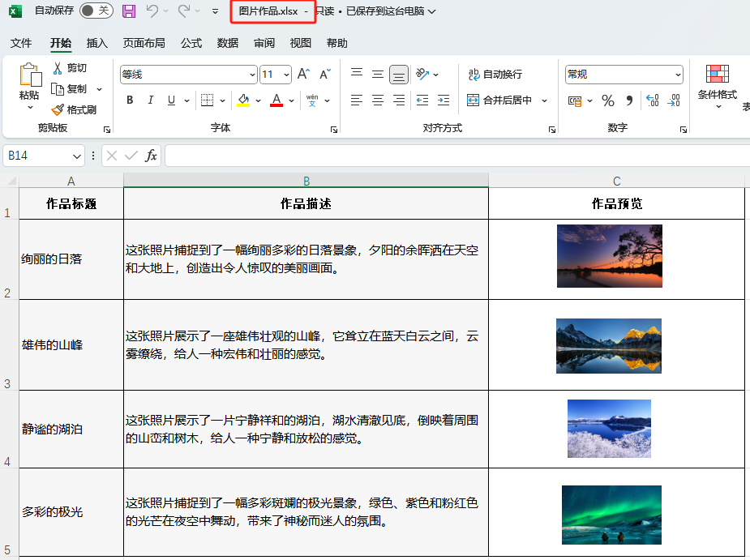Open the font size dropdown
Screen dimensions: 750x560
(287, 74)
